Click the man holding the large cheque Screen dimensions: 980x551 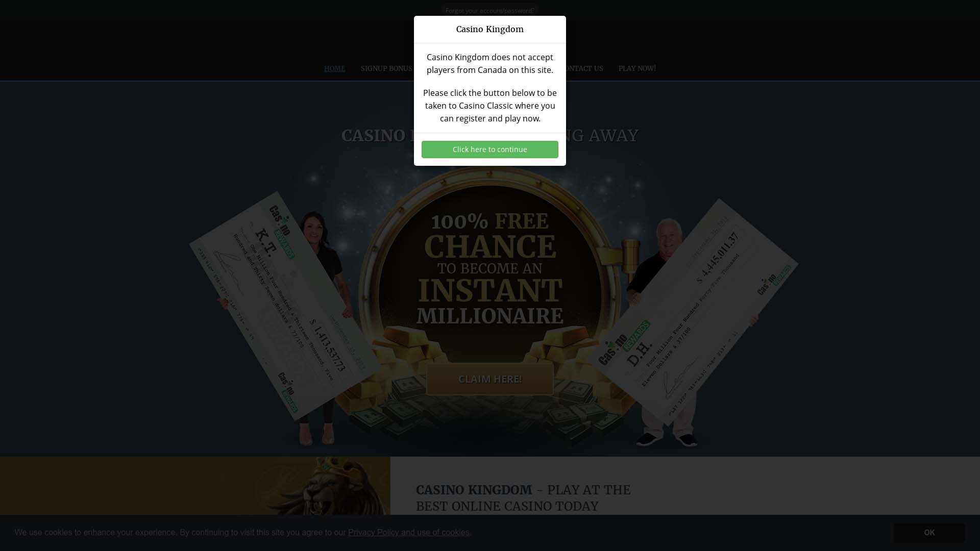point(664,332)
